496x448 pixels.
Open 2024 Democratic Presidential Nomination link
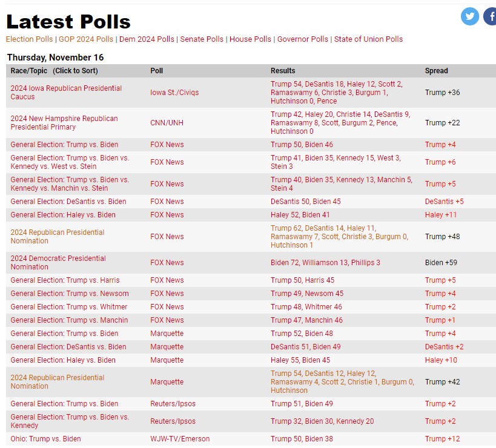tap(58, 262)
